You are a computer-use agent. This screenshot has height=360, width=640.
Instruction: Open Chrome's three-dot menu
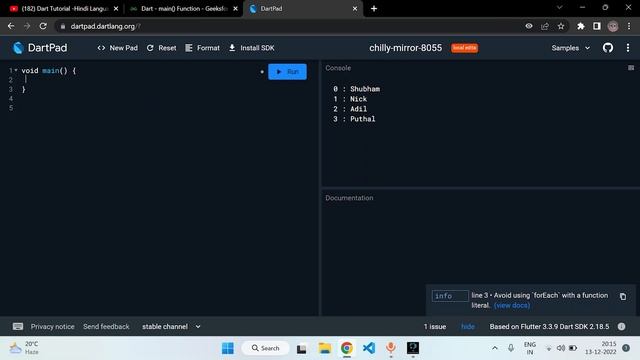(629, 26)
